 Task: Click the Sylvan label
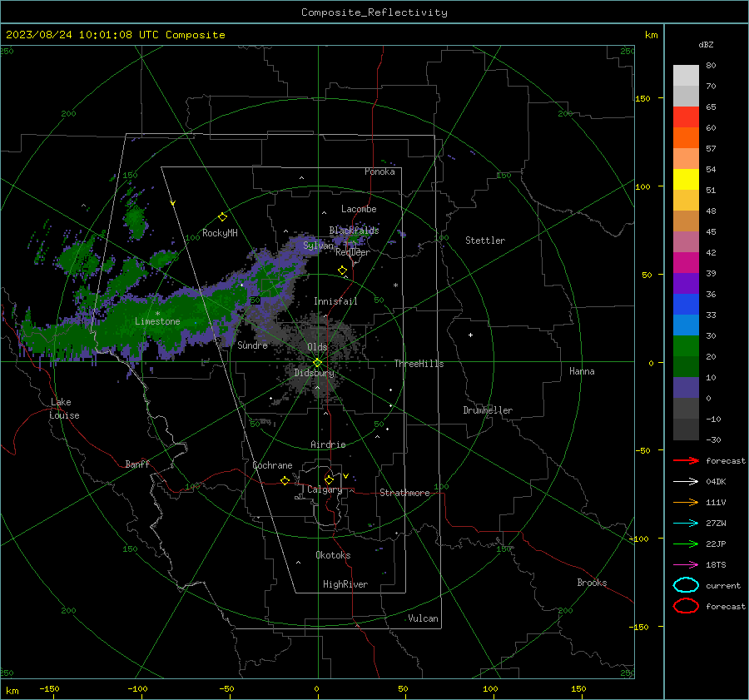pyautogui.click(x=318, y=246)
